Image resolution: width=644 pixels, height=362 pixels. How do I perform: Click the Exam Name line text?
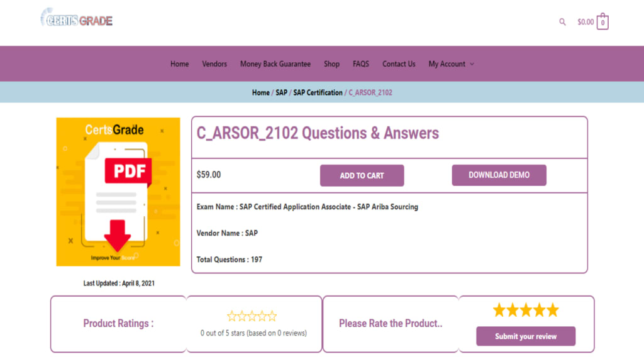[307, 207]
